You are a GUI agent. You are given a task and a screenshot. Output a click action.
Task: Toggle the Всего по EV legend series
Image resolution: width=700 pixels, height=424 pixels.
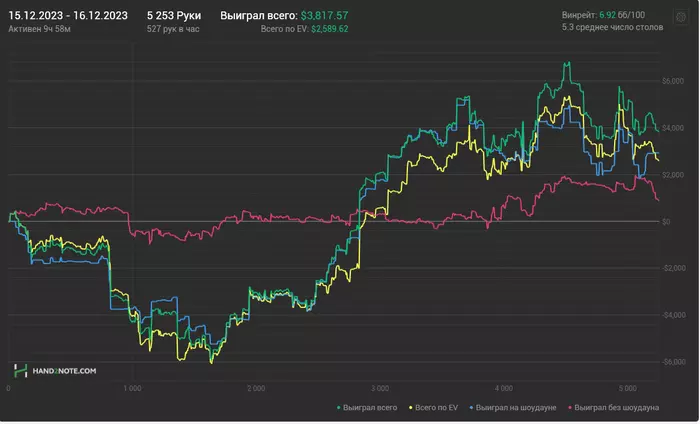pos(437,409)
